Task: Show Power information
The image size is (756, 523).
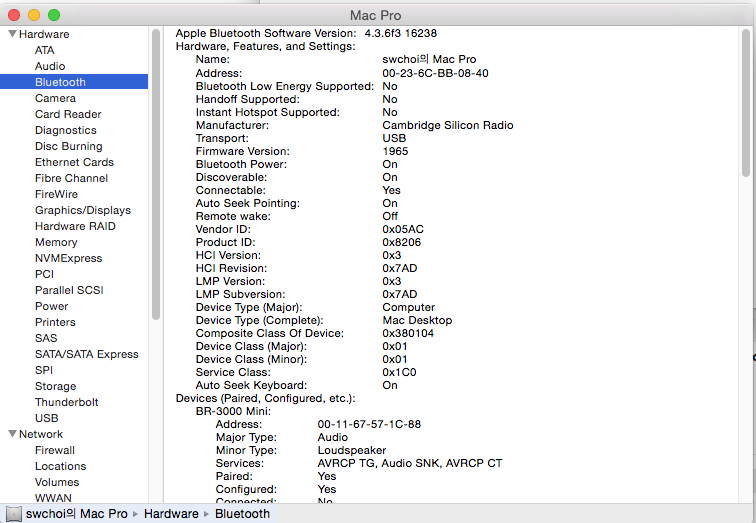Action: click(x=52, y=306)
